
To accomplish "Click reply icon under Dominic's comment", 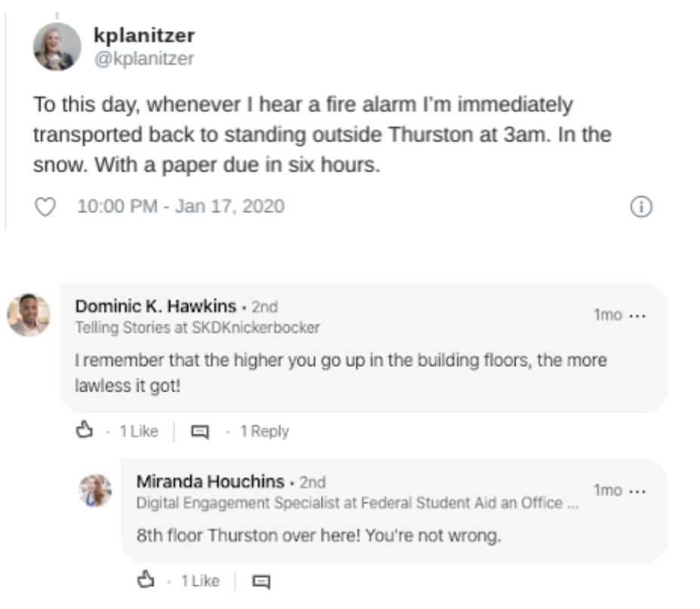I will [x=199, y=431].
